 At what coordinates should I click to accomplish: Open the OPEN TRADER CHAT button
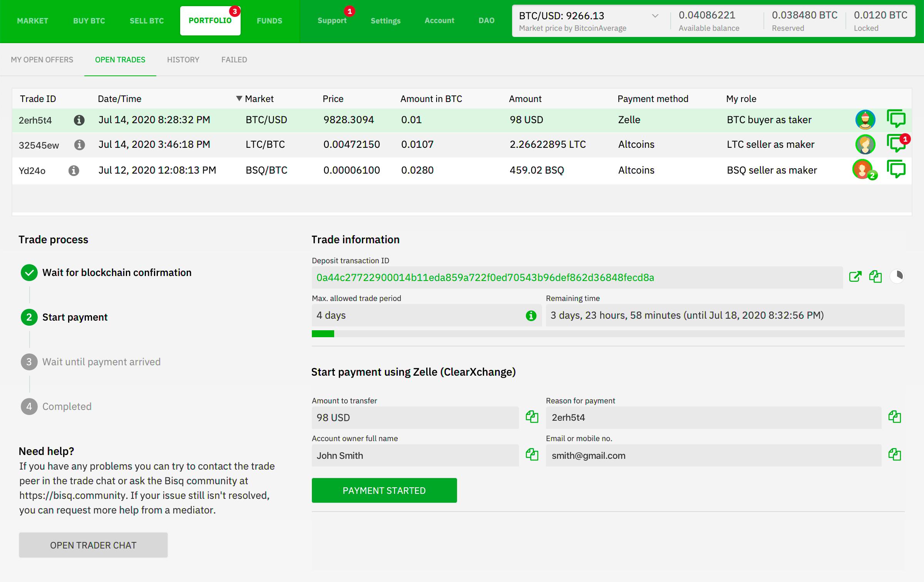click(93, 545)
